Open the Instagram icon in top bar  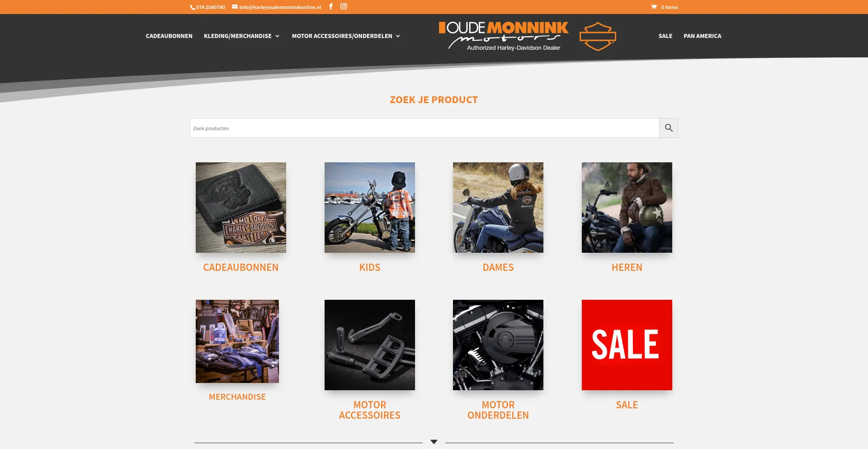click(344, 6)
